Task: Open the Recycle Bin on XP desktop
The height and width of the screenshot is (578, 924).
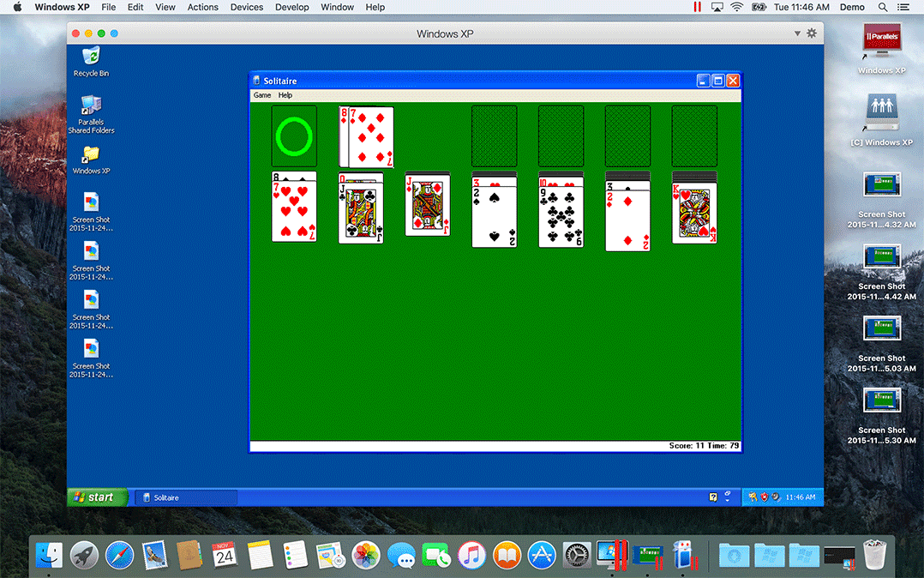Action: click(91, 62)
